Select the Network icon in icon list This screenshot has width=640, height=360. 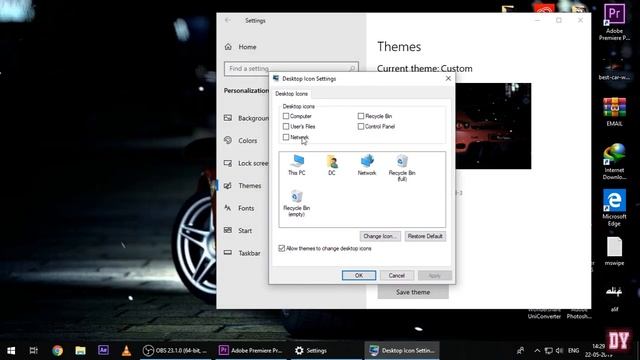[367, 165]
